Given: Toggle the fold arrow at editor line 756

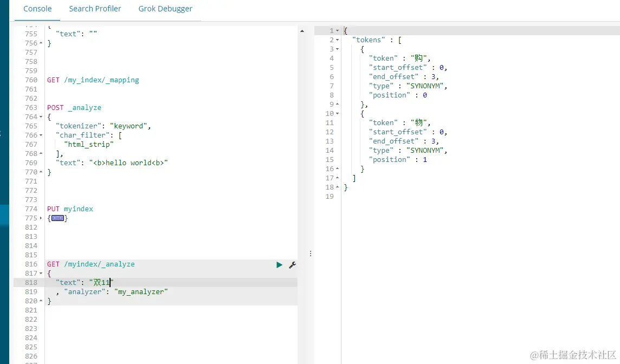Looking at the screenshot, I should coord(41,43).
